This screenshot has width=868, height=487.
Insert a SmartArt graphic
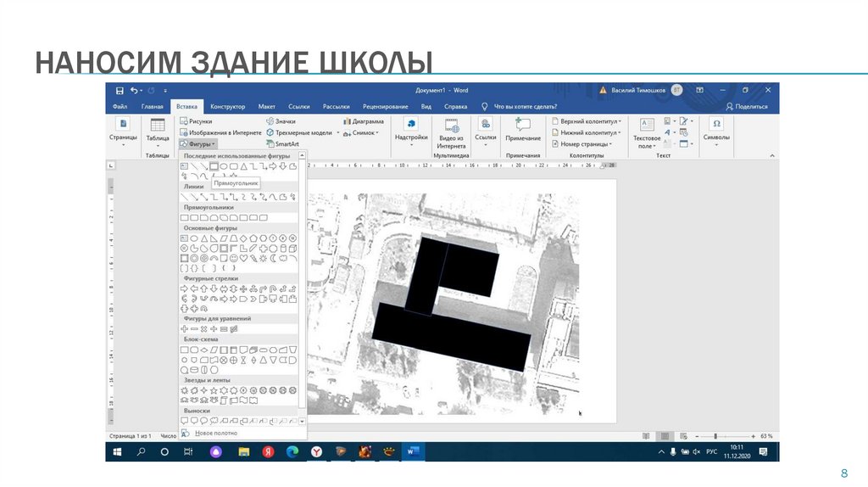[282, 144]
